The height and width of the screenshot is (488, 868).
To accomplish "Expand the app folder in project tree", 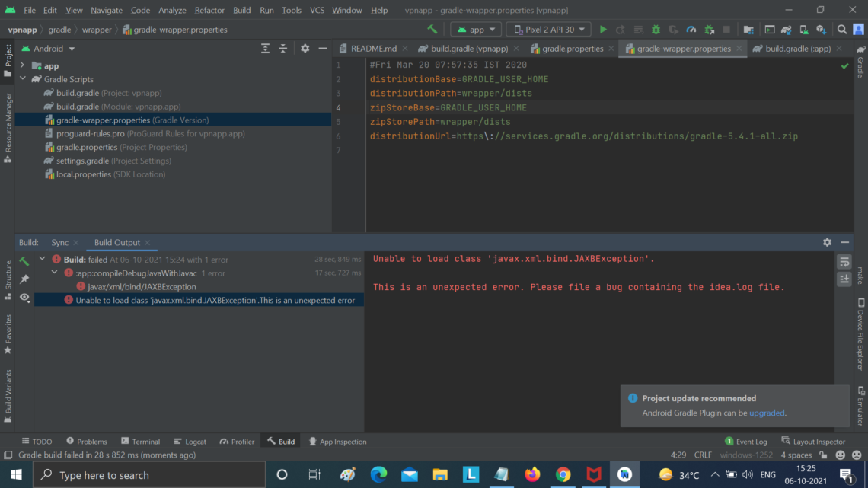I will [22, 65].
